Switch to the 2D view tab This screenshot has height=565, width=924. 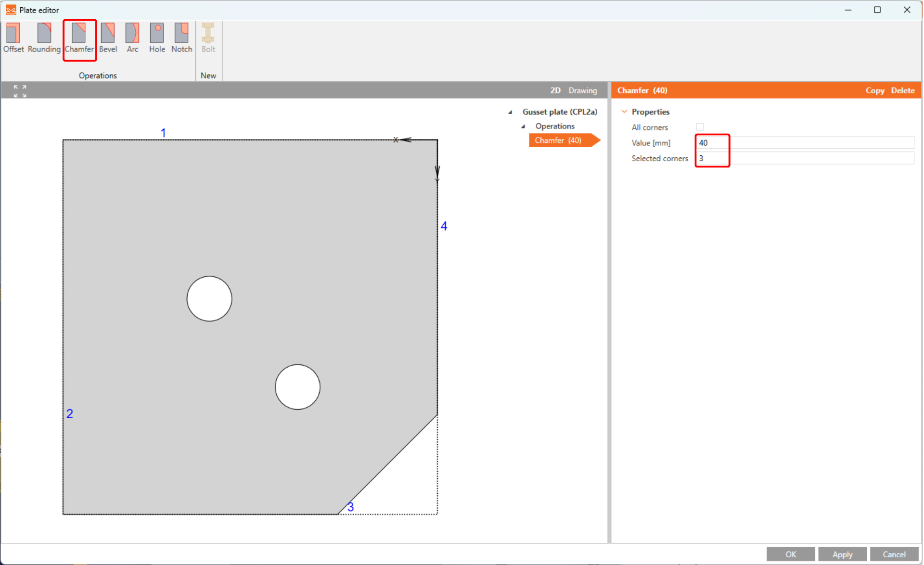point(555,90)
